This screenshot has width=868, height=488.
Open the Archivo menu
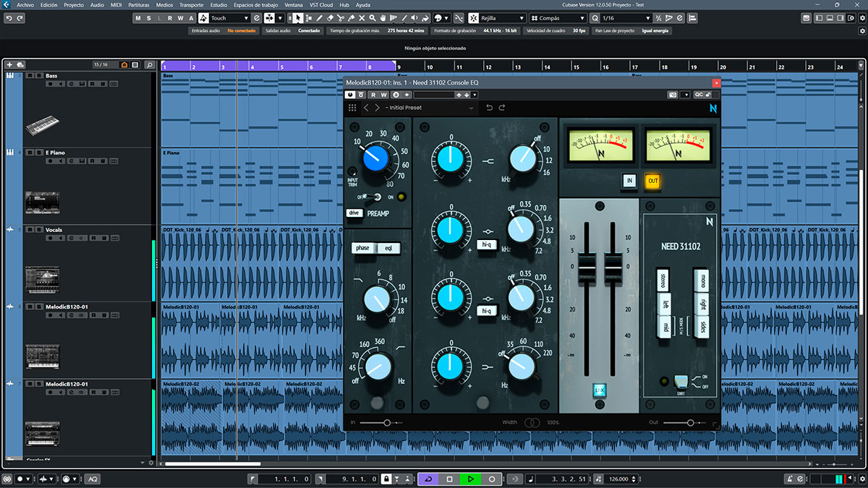25,4
